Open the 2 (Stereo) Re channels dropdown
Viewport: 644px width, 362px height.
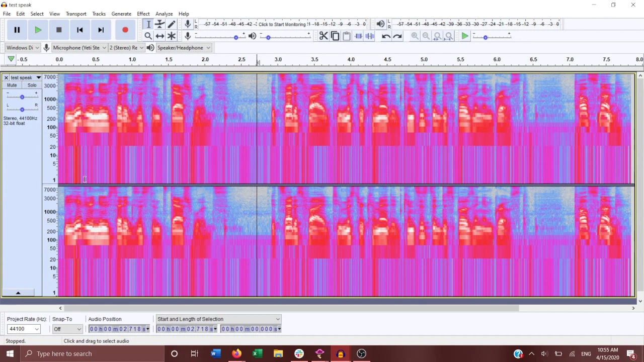pos(126,48)
